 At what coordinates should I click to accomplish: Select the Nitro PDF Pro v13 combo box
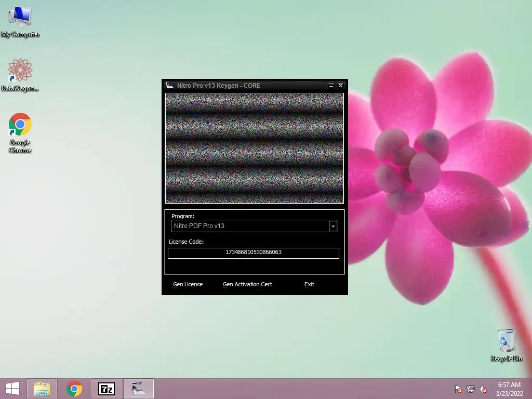255,226
